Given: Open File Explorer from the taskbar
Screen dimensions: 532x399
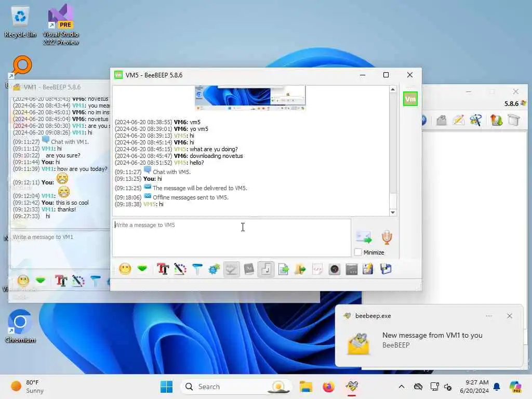Looking at the screenshot, I should [x=305, y=387].
